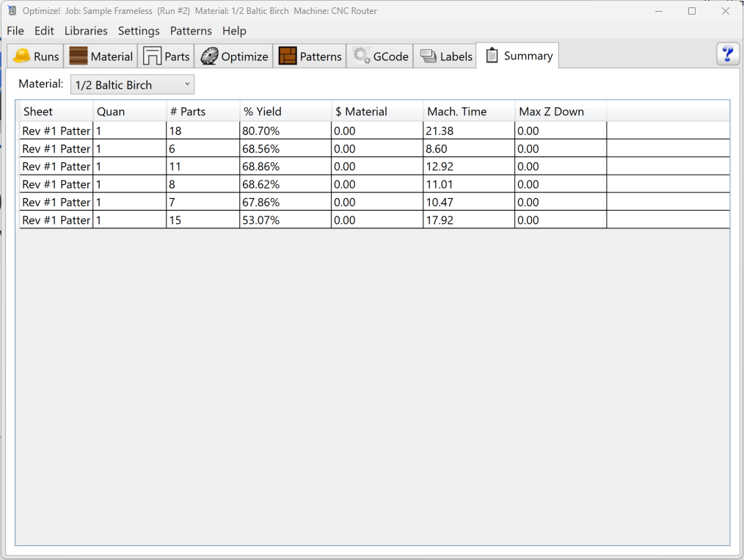
Task: Open the File menu
Action: pos(15,31)
